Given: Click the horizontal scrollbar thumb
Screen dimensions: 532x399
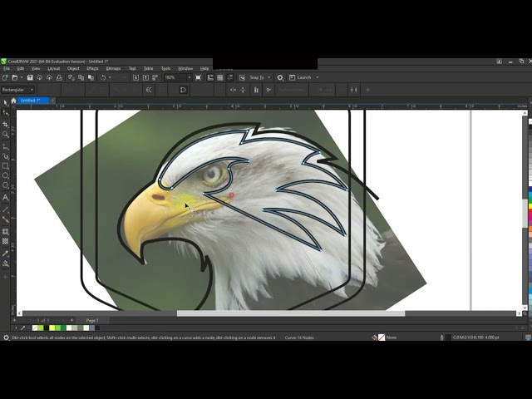Looking at the screenshot, I should click(291, 314).
